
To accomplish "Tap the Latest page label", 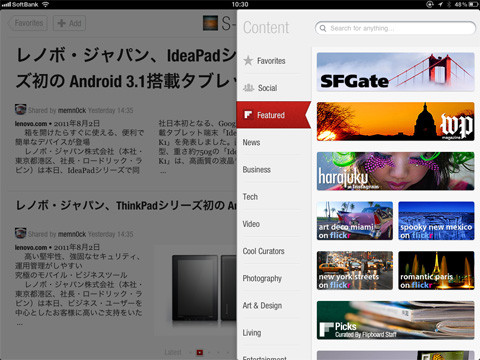I will 173,352.
